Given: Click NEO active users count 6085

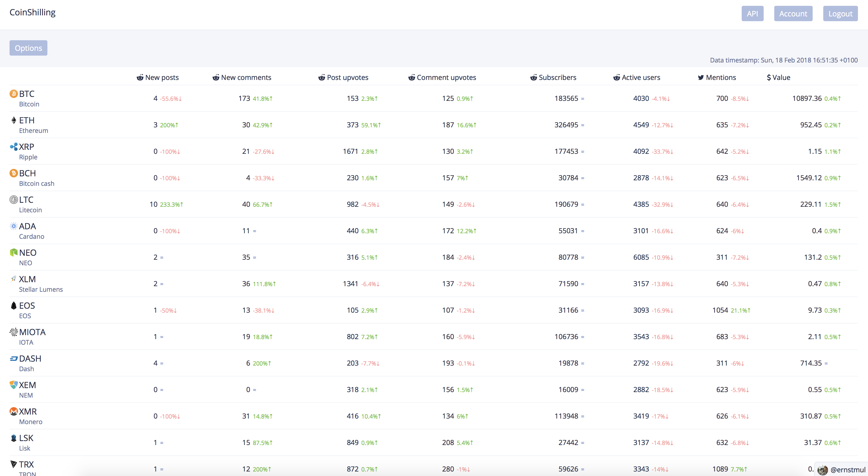Looking at the screenshot, I should (x=641, y=257).
